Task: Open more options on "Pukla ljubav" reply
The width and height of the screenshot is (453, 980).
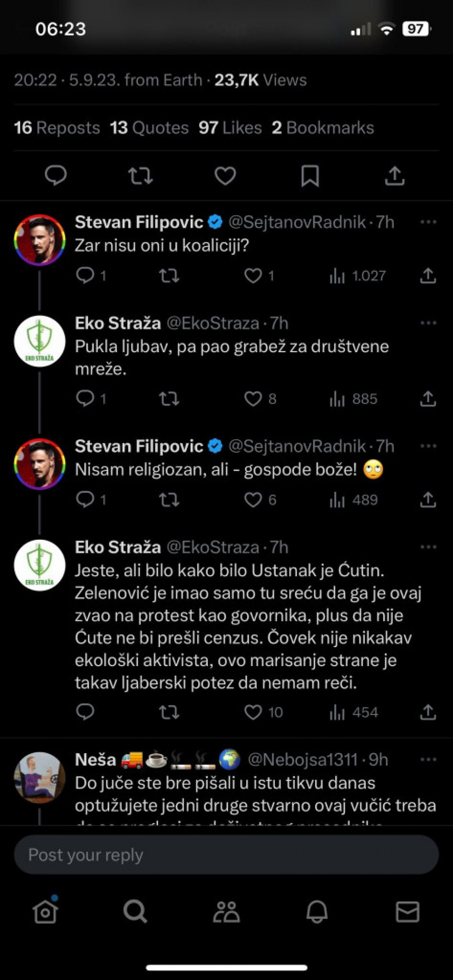Action: point(428,323)
